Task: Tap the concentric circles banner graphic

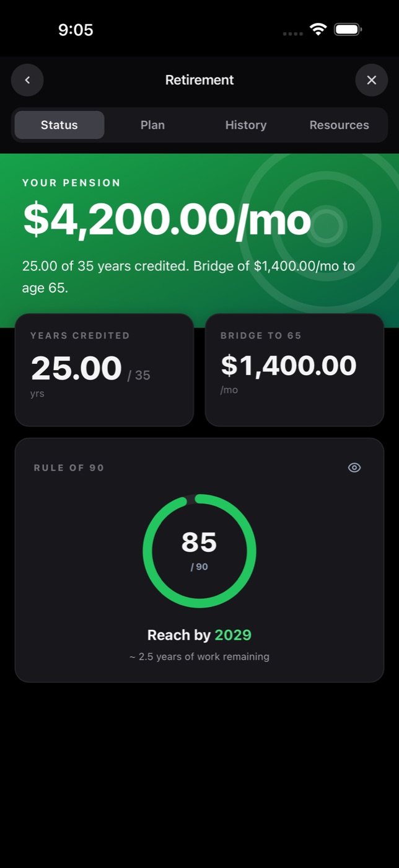Action: click(319, 228)
